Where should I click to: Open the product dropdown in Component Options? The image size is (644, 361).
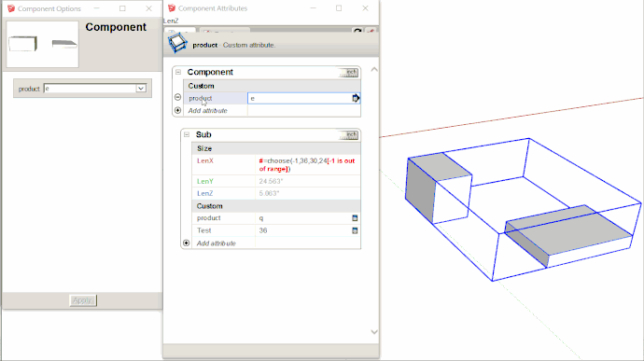[x=141, y=89]
